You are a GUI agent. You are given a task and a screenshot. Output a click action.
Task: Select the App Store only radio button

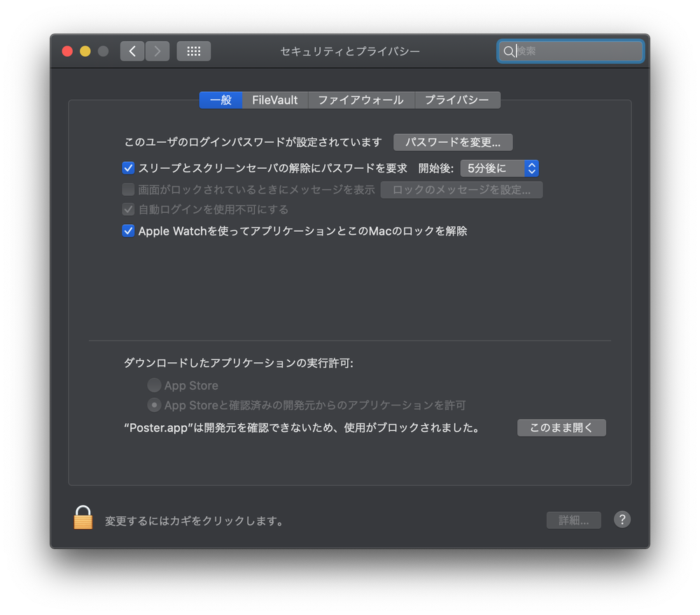pyautogui.click(x=154, y=385)
